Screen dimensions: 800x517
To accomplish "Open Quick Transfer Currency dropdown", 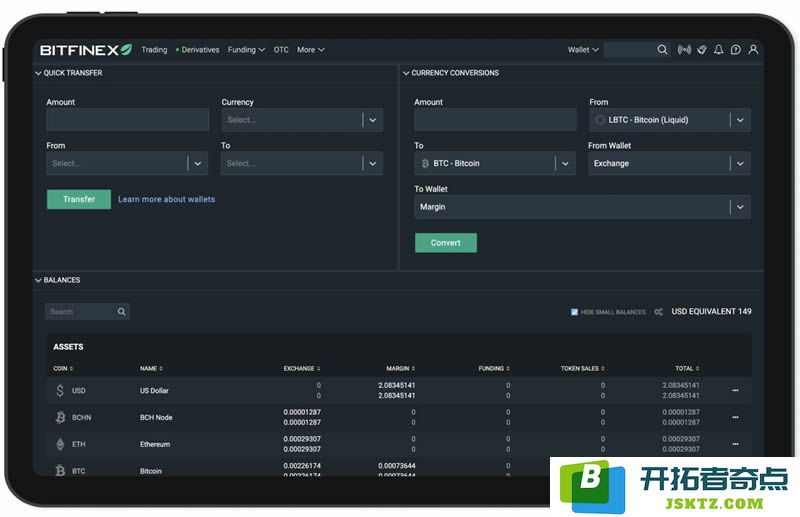I will tap(302, 120).
